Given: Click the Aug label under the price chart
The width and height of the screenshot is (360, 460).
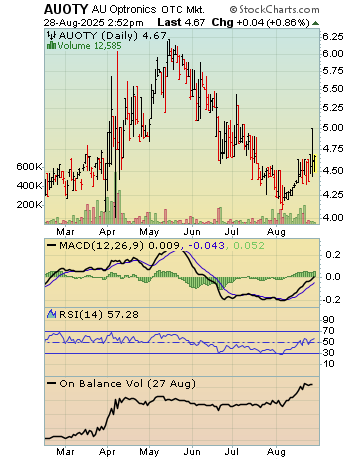Looking at the screenshot, I should pos(276,232).
